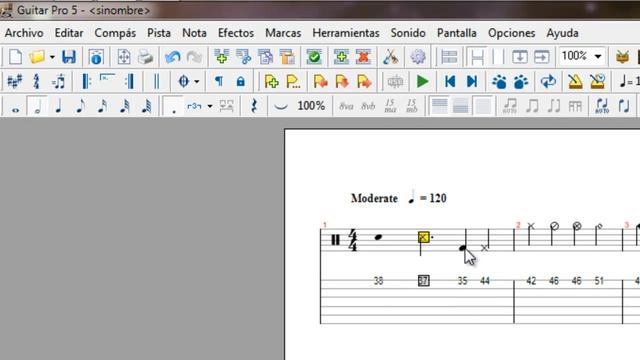
Task: Click the 15ma octave marking
Action: point(390,106)
